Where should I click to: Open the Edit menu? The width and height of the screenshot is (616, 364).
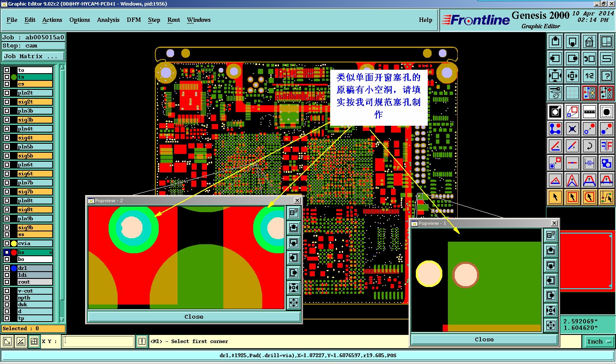30,20
